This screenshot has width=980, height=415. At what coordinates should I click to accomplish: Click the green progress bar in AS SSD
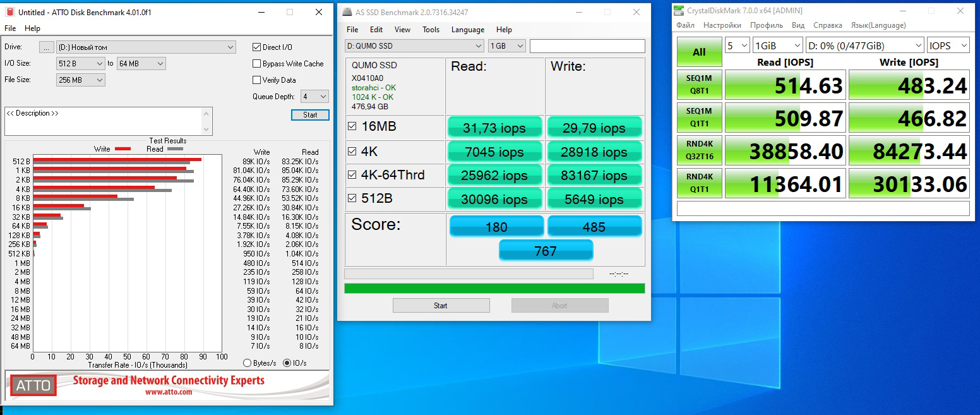(x=494, y=289)
